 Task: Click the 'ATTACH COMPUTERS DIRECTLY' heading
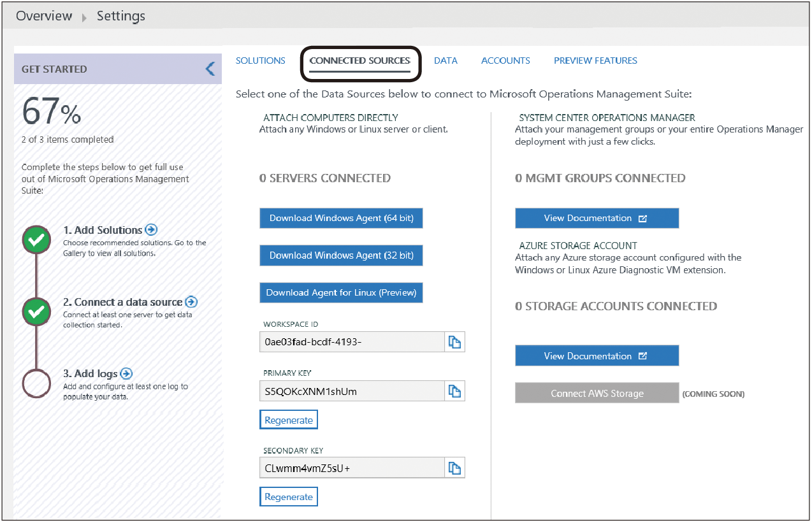click(x=331, y=118)
